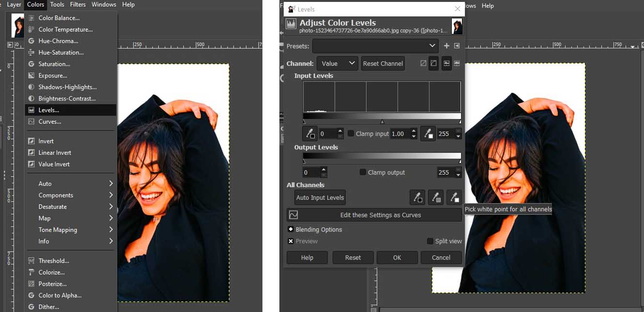Switch histogram to linear icon
This screenshot has width=644, height=312.
(423, 64)
